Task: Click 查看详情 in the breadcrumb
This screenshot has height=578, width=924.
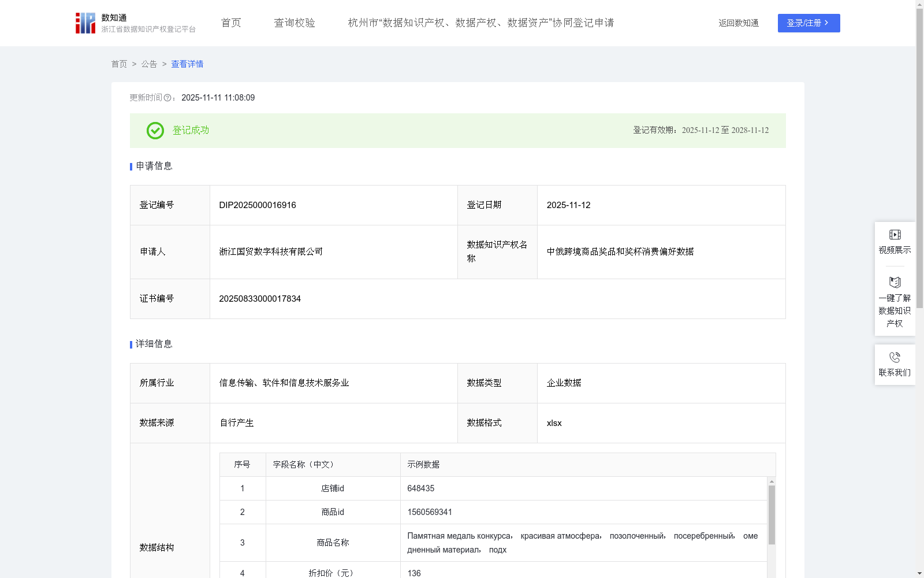Action: 187,64
